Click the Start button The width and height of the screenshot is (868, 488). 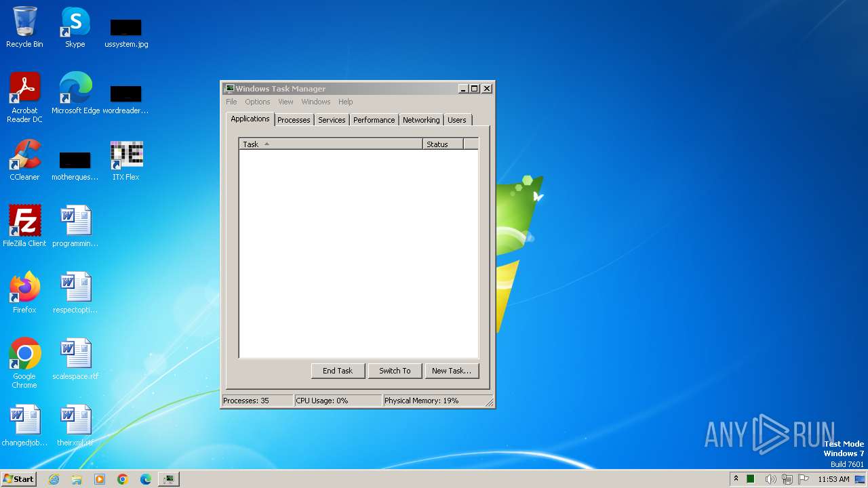pos(18,479)
